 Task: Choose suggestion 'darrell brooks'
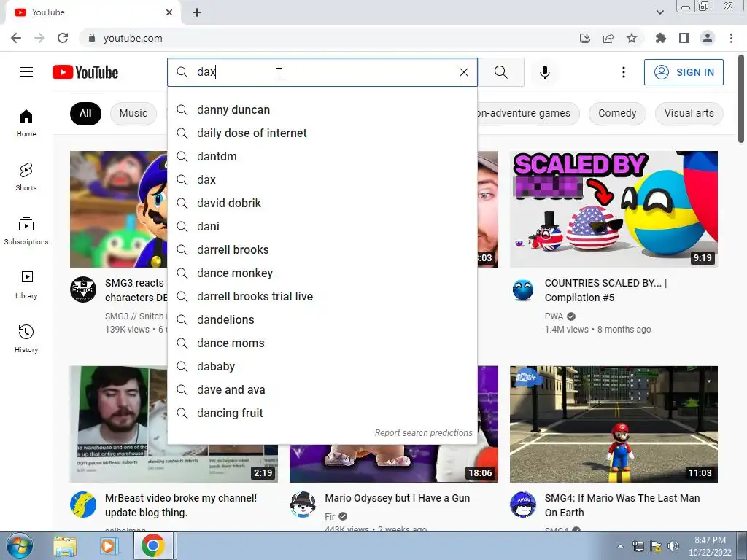(322, 249)
